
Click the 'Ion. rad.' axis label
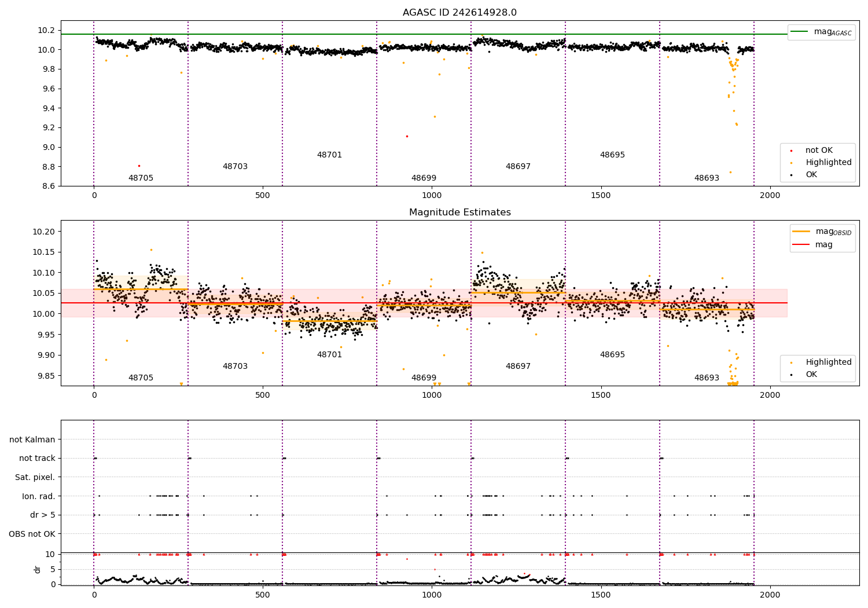39,496
